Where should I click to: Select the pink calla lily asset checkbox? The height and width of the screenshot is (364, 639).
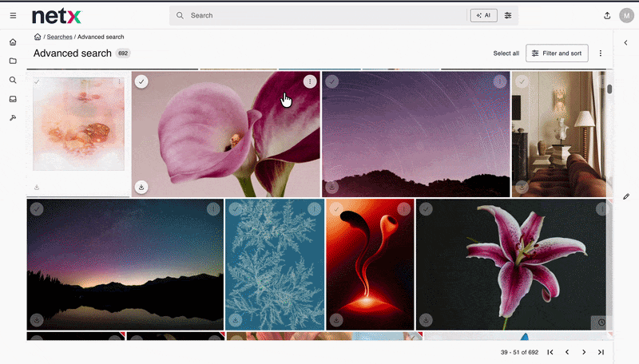pos(141,82)
